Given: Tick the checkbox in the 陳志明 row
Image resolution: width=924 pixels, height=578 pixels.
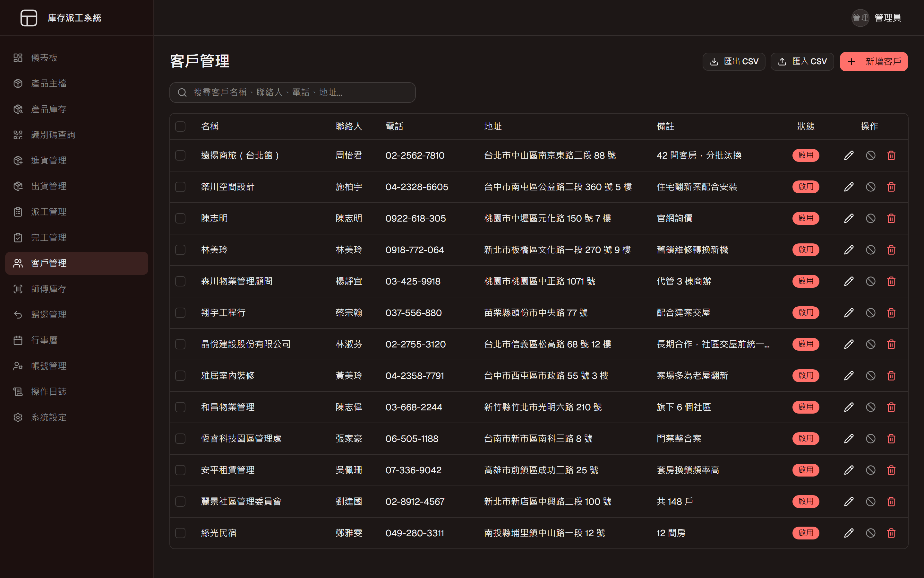Looking at the screenshot, I should click(x=180, y=218).
